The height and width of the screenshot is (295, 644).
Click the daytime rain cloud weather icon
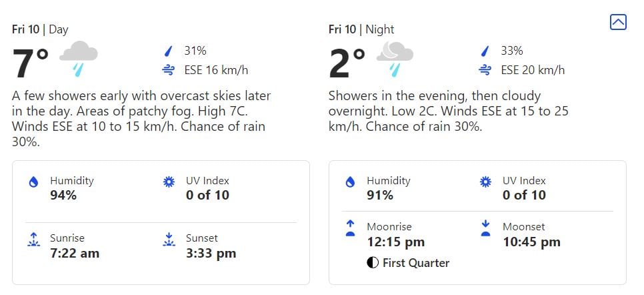pos(79,58)
